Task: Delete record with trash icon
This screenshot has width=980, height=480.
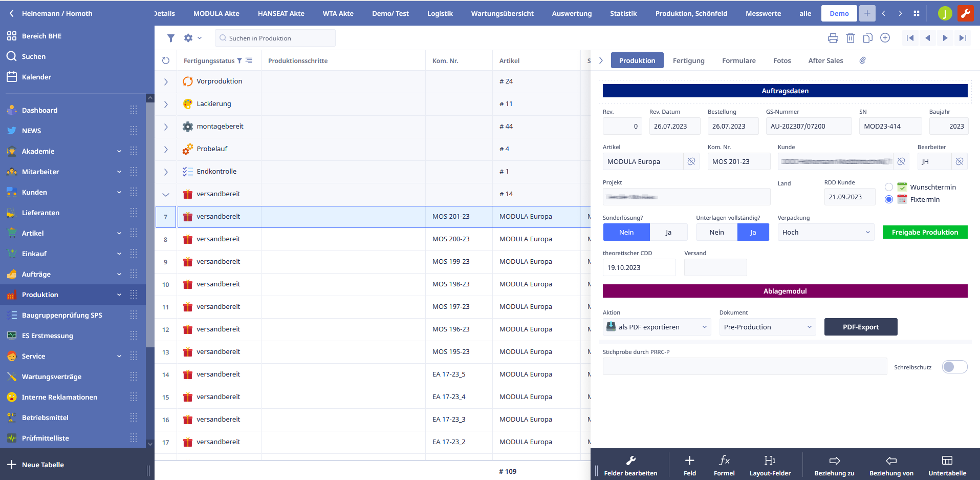Action: (851, 38)
